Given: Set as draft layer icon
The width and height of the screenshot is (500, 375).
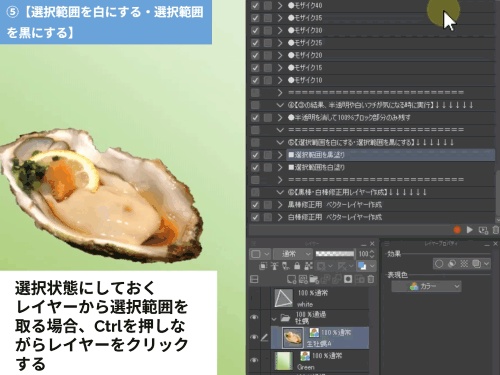Looking at the screenshot, I should pyautogui.click(x=286, y=266).
